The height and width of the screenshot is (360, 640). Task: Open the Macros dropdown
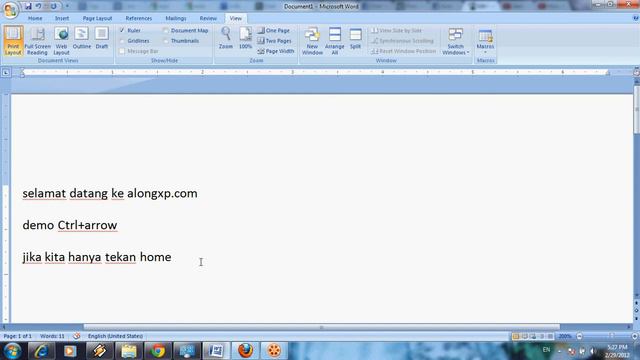click(x=485, y=40)
